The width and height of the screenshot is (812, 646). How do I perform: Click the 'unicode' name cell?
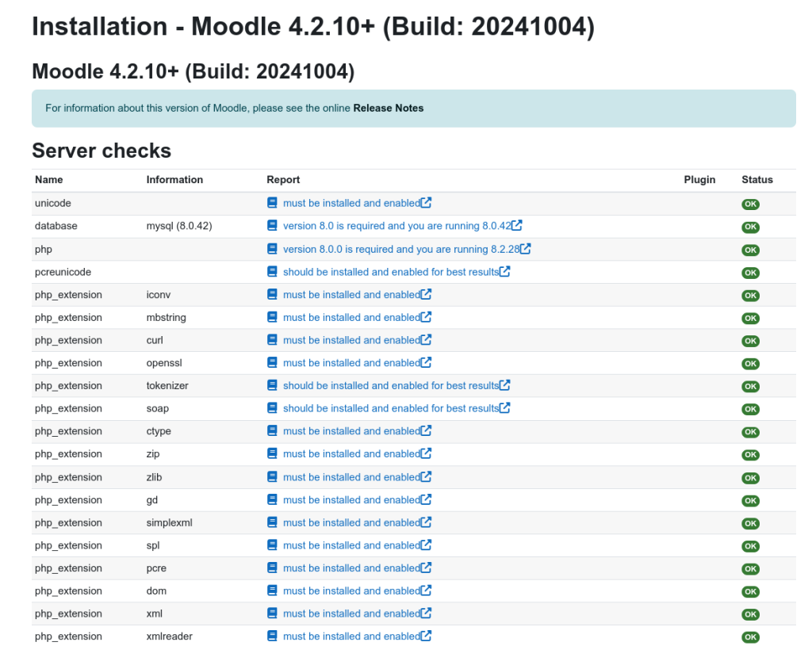pyautogui.click(x=53, y=204)
